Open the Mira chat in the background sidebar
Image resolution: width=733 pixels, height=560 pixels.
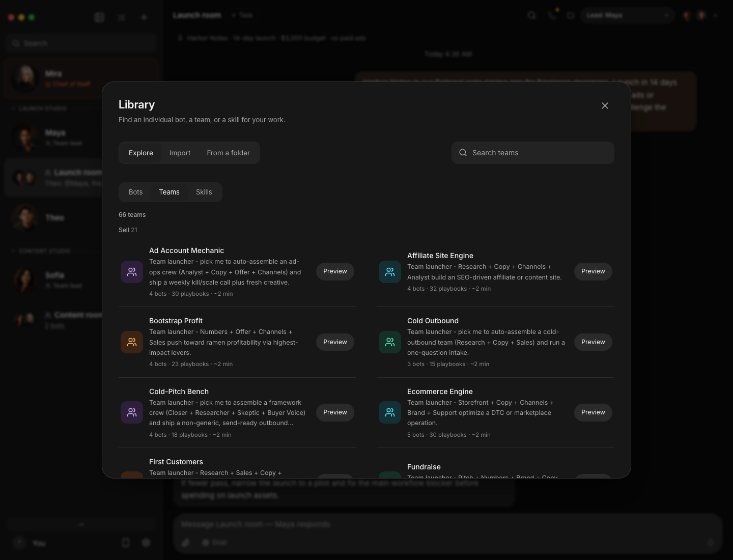[81, 78]
